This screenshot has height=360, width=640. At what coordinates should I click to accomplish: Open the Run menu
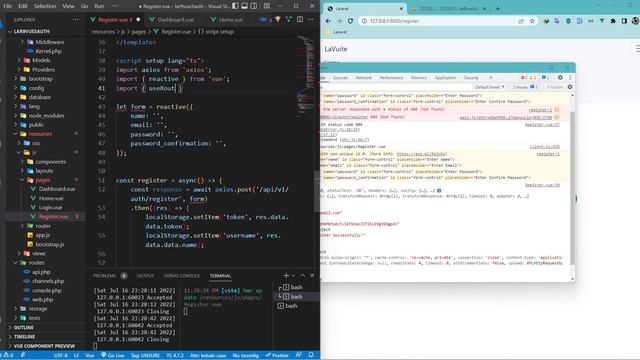click(99, 6)
